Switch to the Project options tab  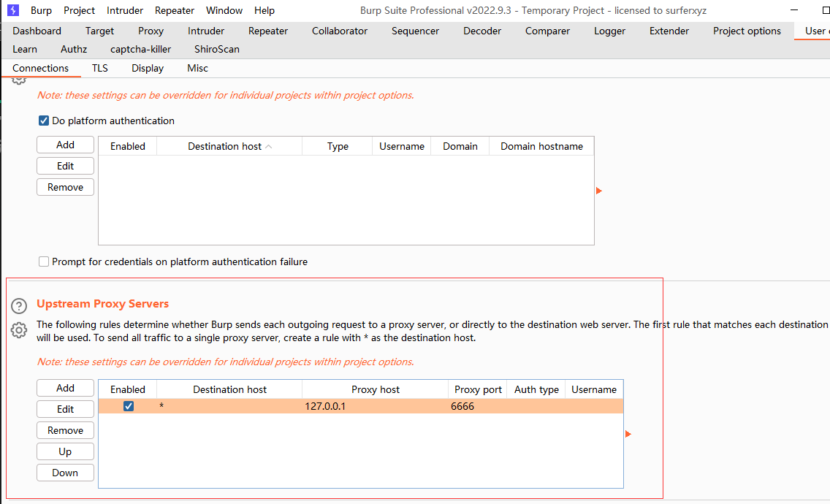click(747, 31)
